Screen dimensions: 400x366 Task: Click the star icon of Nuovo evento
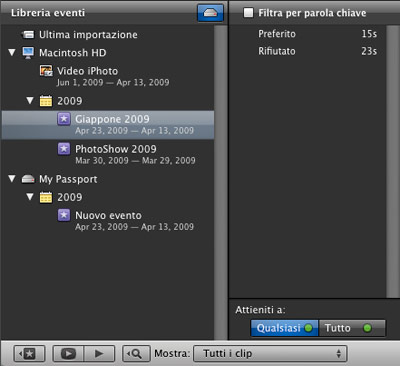64,215
